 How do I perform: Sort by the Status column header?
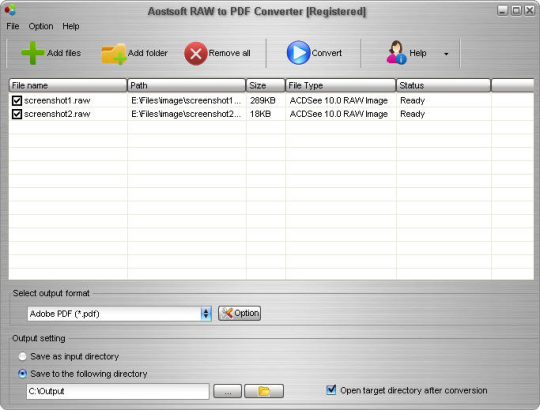(x=444, y=85)
